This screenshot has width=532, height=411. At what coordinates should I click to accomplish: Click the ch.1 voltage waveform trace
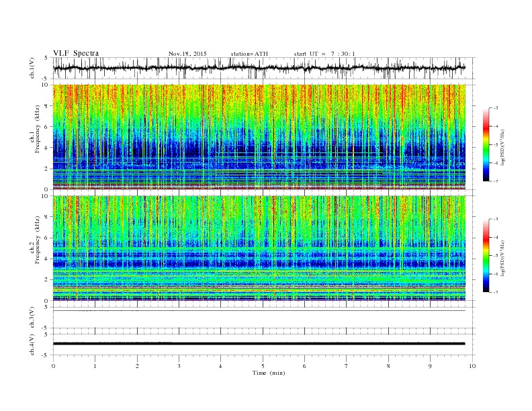pos(259,68)
